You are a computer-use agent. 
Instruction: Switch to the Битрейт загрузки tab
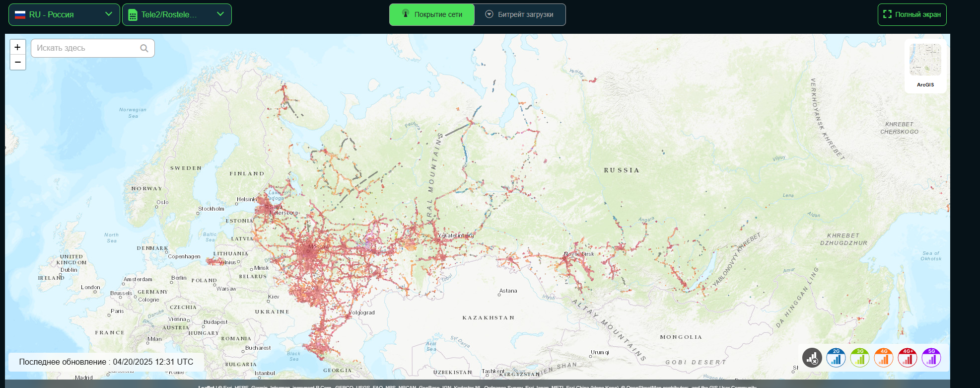point(520,14)
